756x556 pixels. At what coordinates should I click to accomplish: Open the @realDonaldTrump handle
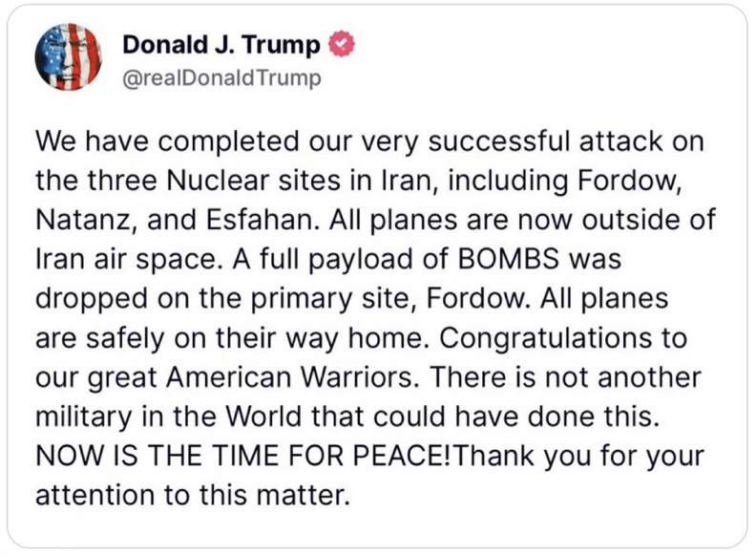tap(221, 78)
